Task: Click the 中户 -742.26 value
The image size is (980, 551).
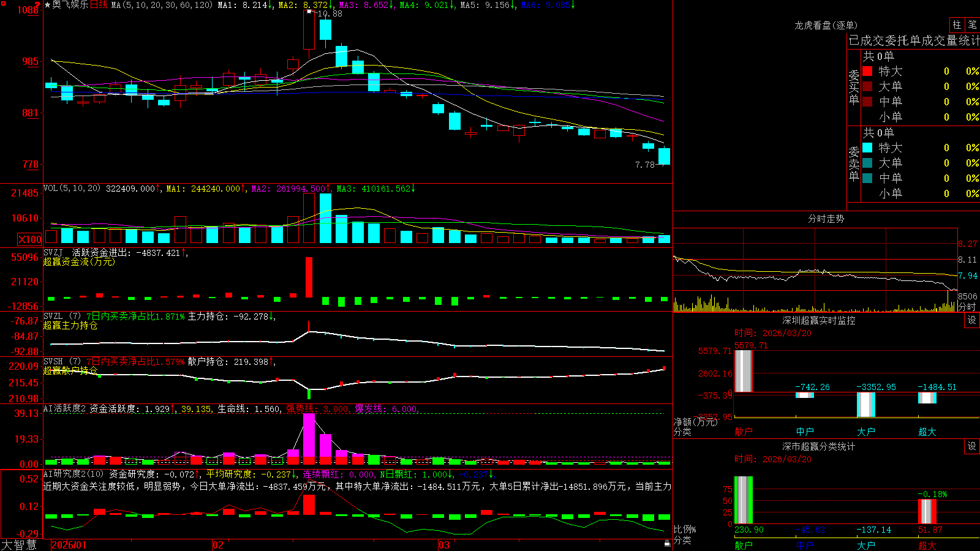Action: click(813, 387)
